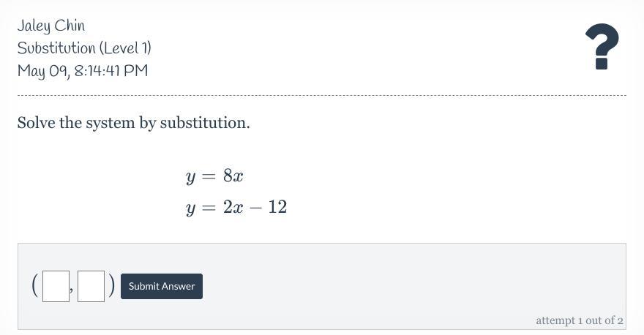Screen dimensions: 644x335
Task: Select the closing parenthesis of the ordered pair
Action: 111,285
